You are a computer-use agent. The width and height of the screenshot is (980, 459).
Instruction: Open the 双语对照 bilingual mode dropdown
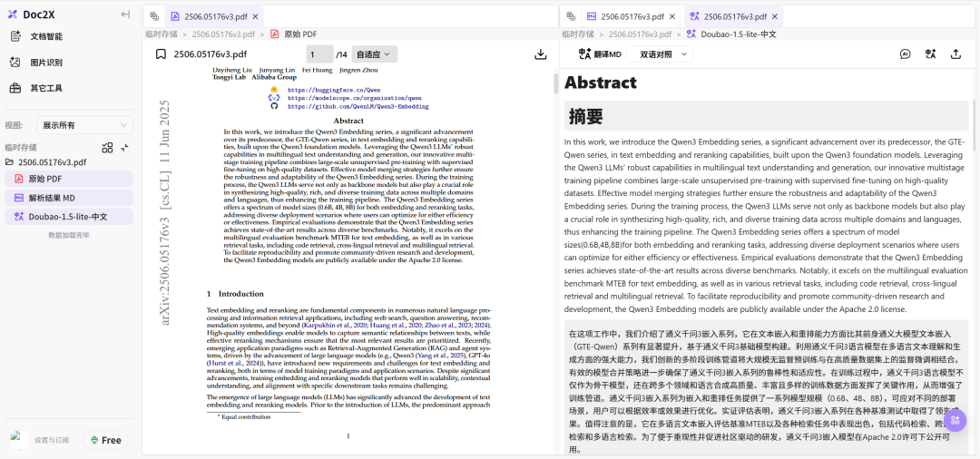[660, 54]
